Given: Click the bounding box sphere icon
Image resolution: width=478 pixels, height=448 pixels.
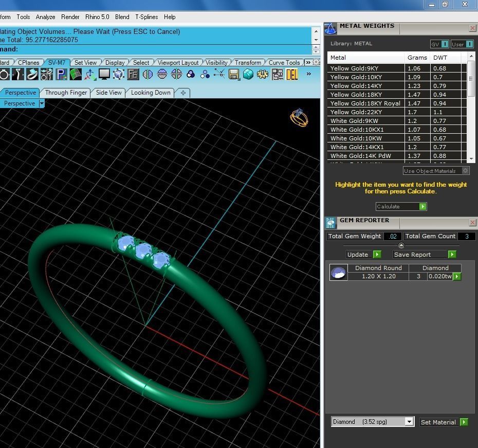Looking at the screenshot, I should click(119, 74).
